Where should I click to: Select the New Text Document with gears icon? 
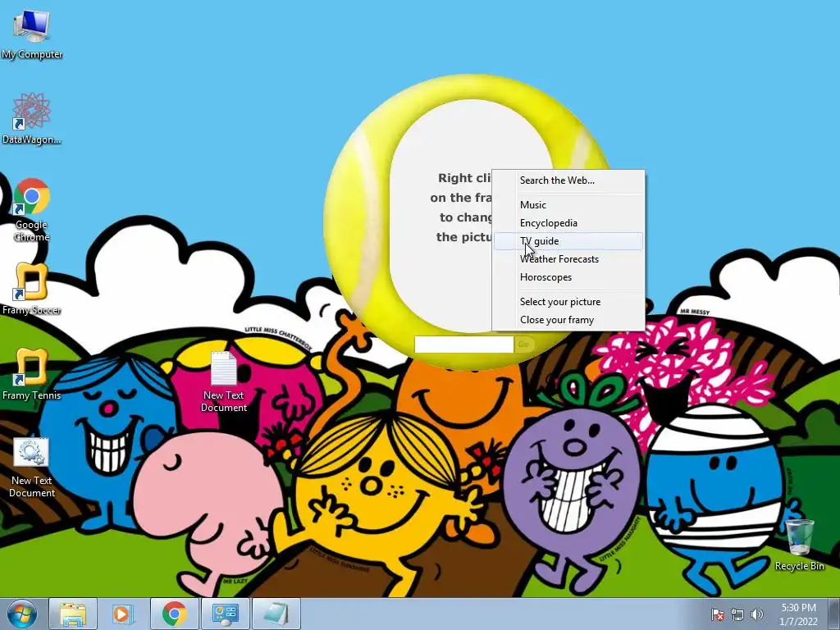pyautogui.click(x=32, y=467)
